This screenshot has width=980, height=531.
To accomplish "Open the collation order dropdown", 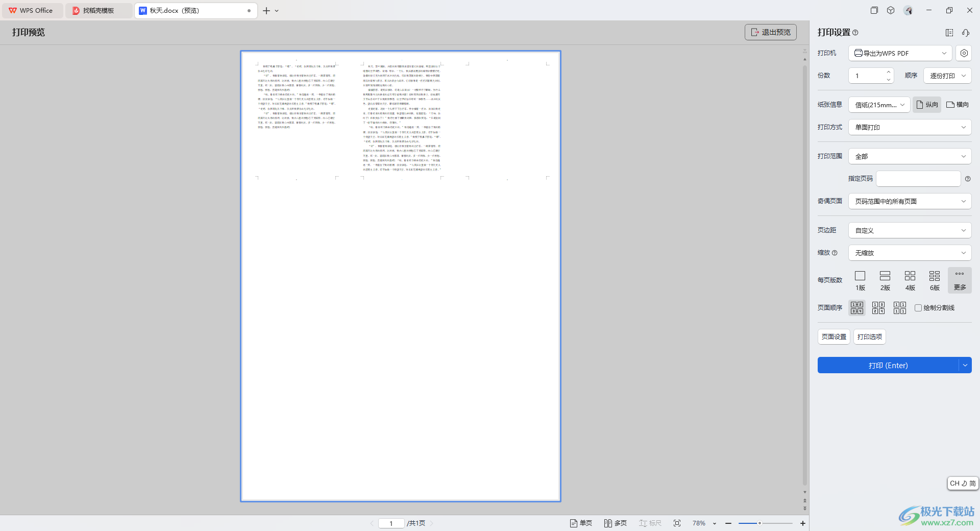I will 947,76.
